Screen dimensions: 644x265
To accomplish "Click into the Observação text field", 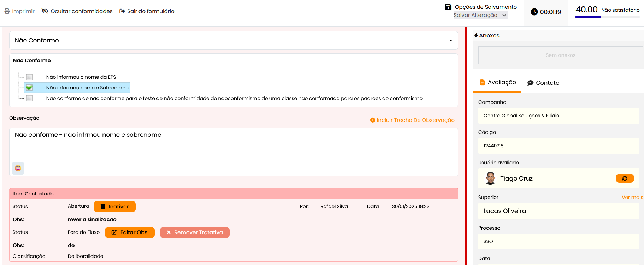I will pyautogui.click(x=233, y=143).
